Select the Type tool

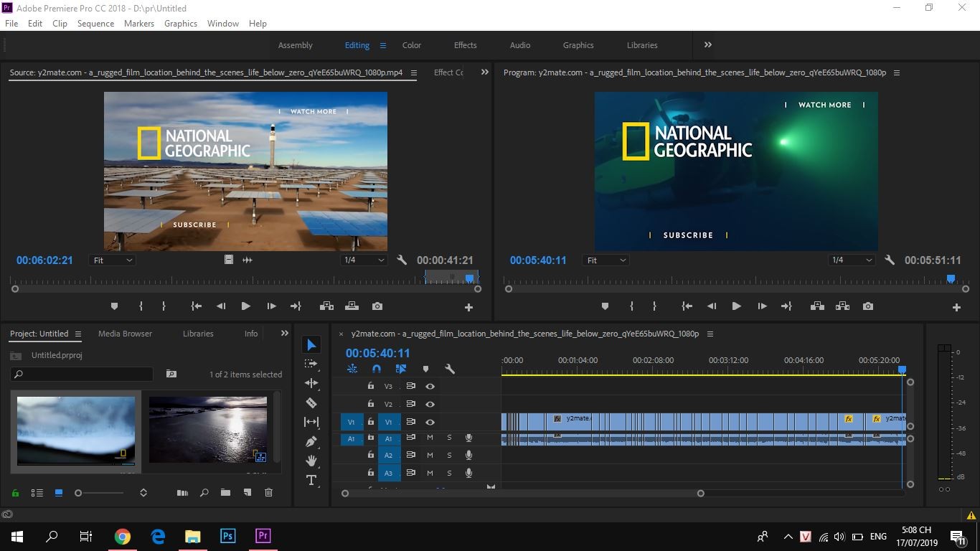click(311, 480)
